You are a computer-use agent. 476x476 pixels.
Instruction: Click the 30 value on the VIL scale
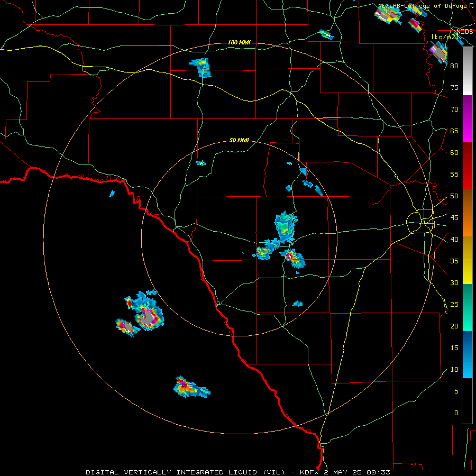click(x=454, y=283)
